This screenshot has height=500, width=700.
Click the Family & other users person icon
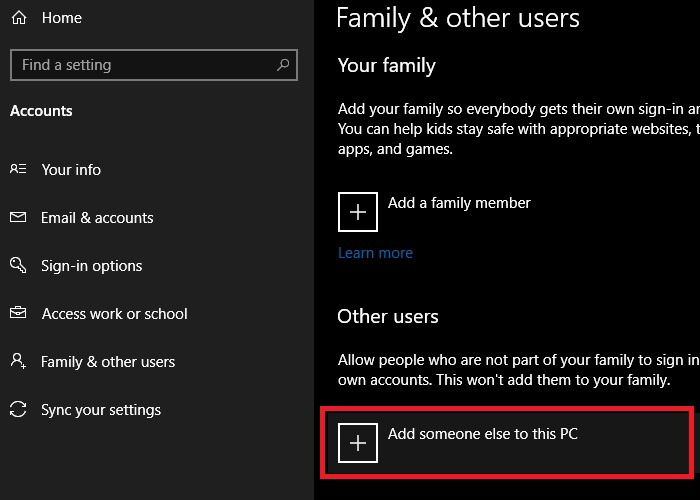click(x=18, y=361)
